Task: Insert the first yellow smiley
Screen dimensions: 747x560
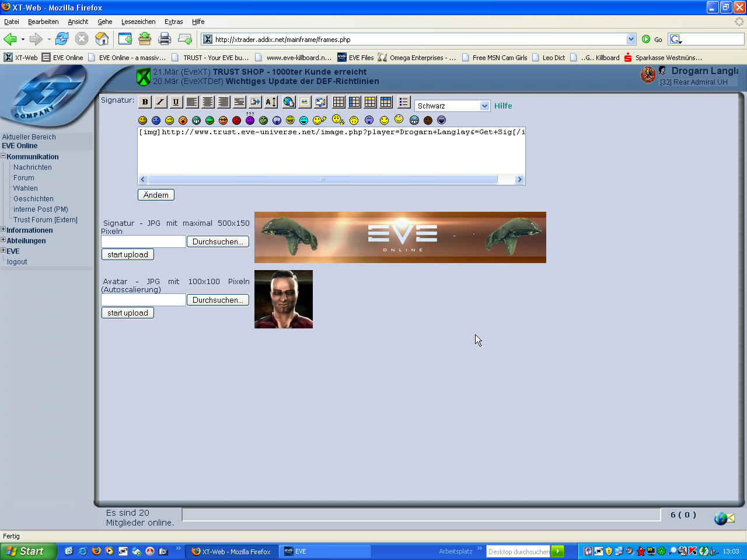Action: point(142,120)
